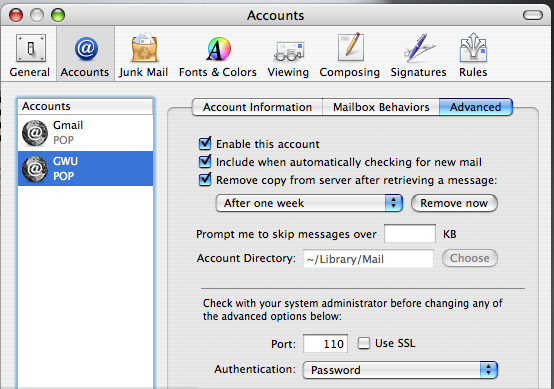Click the Port number field

325,343
